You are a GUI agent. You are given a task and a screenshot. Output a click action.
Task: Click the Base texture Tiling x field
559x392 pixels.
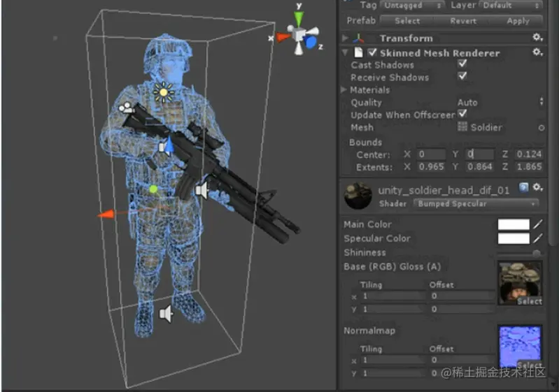point(393,296)
